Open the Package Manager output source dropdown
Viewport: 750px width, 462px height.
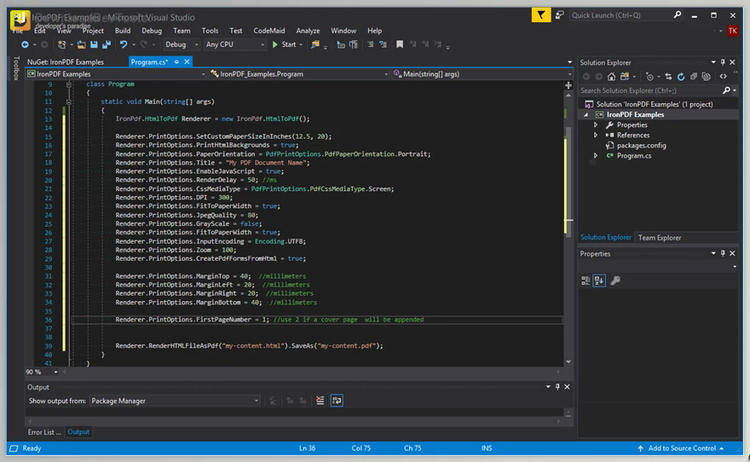coord(175,401)
